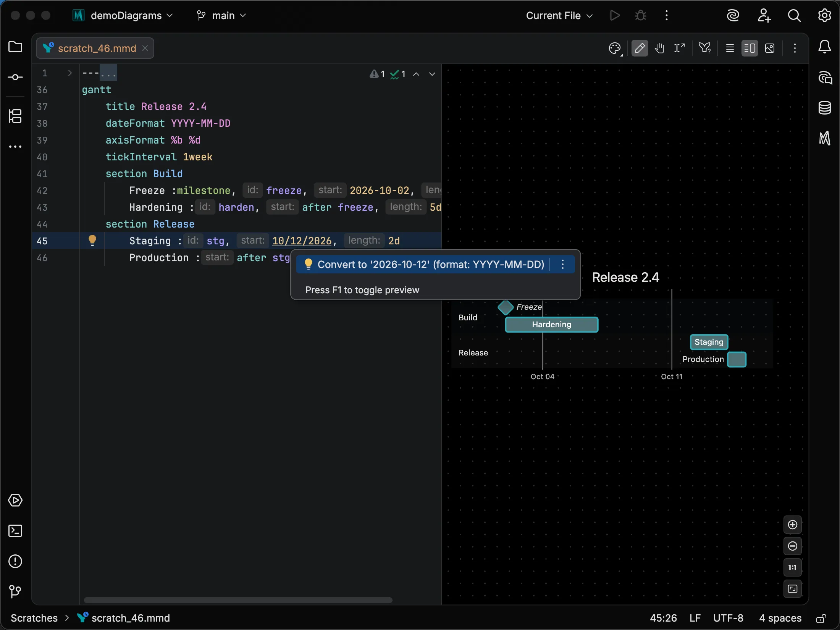Show the editor-only view
This screenshot has height=630, width=840.
coord(730,48)
